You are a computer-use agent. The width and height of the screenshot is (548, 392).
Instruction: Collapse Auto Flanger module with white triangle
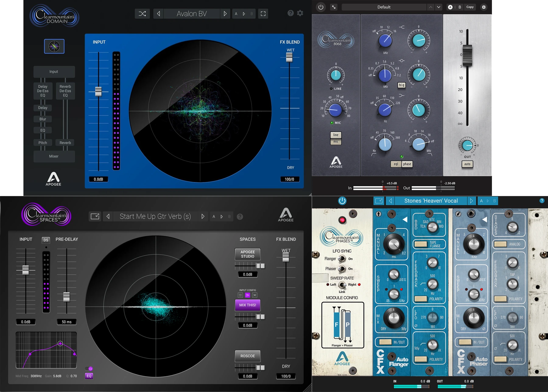pos(405,219)
